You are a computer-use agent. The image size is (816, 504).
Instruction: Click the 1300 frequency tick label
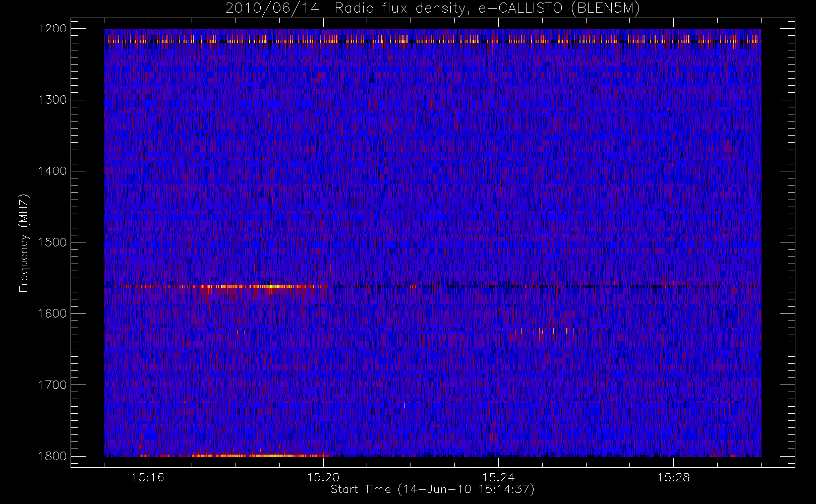click(52, 100)
